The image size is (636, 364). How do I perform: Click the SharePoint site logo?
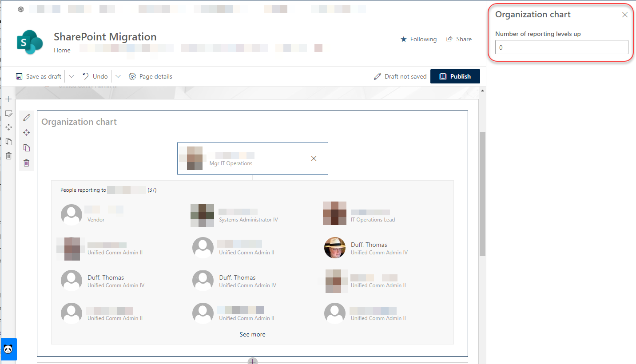point(29,41)
